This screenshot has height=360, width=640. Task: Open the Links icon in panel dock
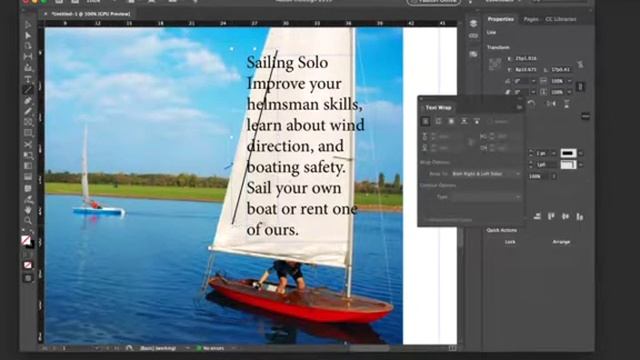pyautogui.click(x=473, y=36)
